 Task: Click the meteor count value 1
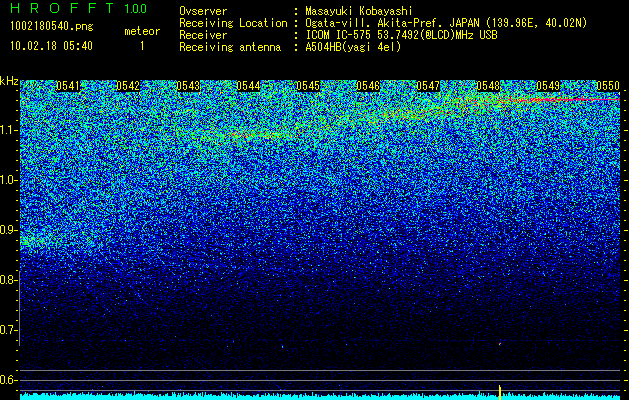click(x=142, y=46)
